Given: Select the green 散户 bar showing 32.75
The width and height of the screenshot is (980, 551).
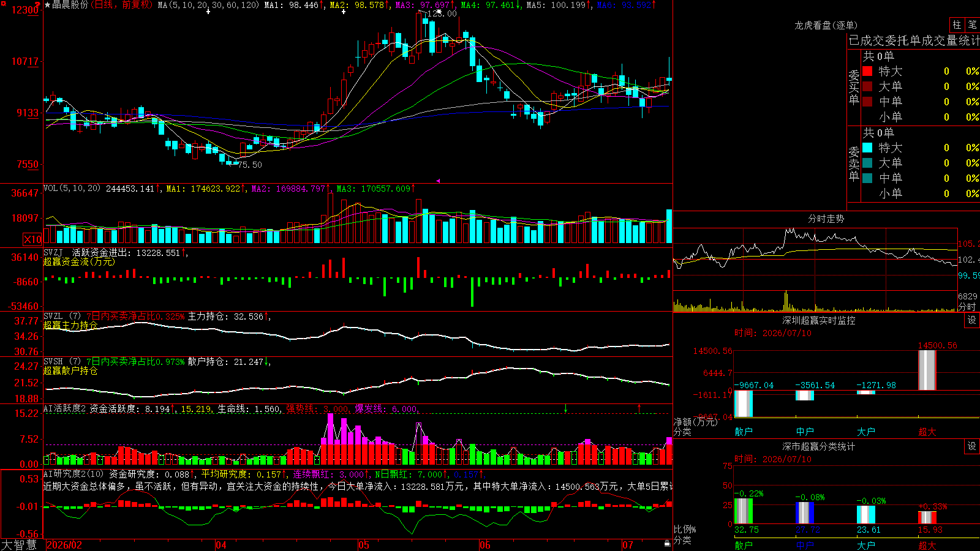Looking at the screenshot, I should [x=744, y=511].
